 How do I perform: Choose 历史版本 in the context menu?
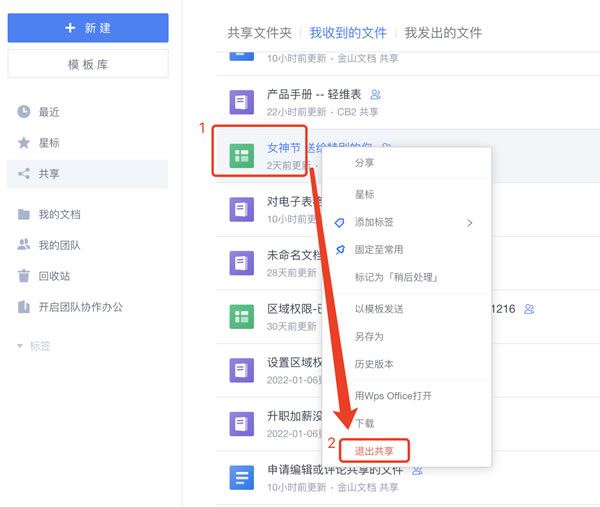pos(374,364)
